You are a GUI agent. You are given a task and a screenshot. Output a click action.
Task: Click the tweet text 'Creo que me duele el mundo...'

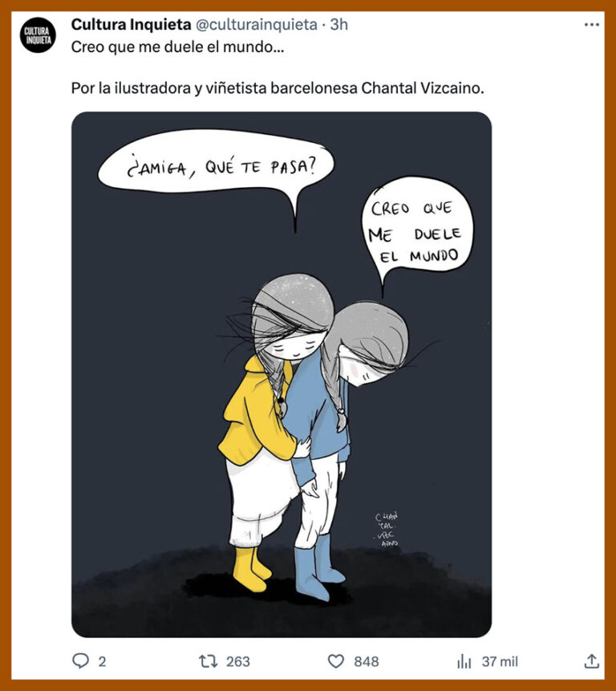click(177, 47)
